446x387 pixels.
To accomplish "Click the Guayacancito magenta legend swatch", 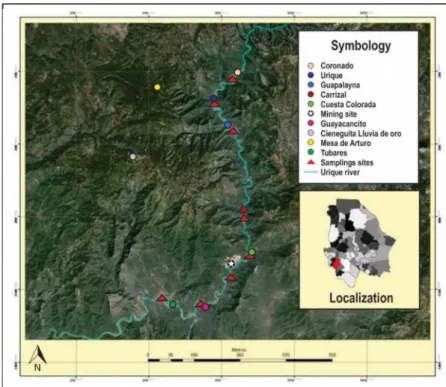I will tap(311, 124).
